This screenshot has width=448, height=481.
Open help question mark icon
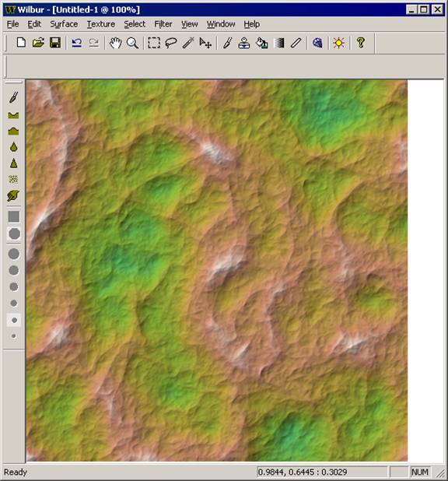point(361,43)
